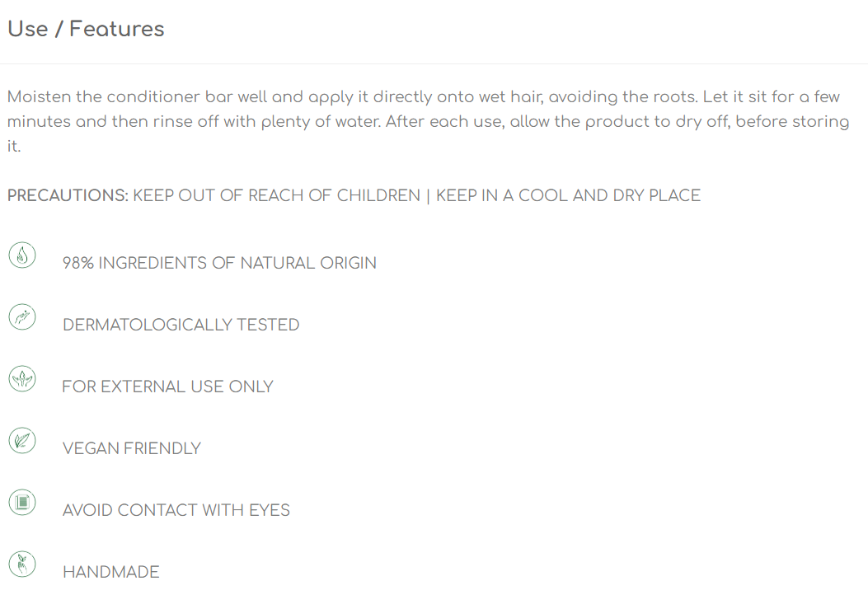The image size is (868, 609).
Task: Click the water drop natural origin icon
Action: point(22,255)
